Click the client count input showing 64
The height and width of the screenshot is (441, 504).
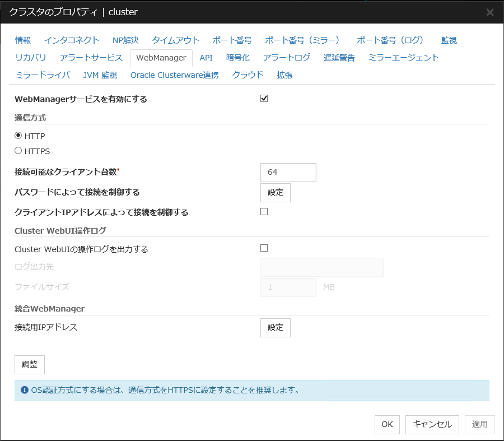coord(288,173)
